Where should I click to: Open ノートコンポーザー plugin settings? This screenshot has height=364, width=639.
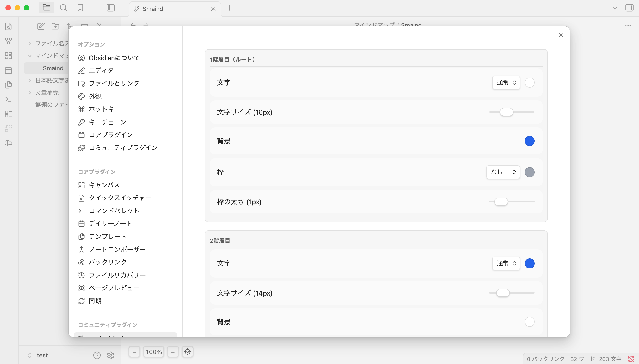tap(126, 249)
